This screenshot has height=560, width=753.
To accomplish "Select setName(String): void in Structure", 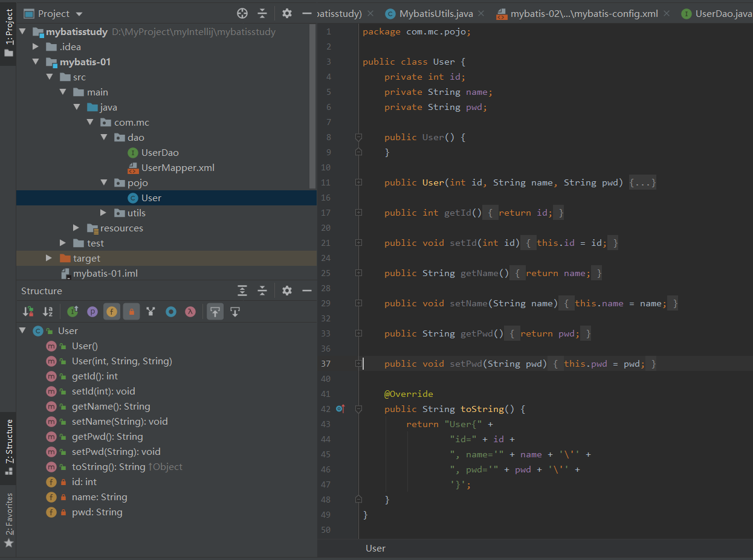I will pos(120,422).
